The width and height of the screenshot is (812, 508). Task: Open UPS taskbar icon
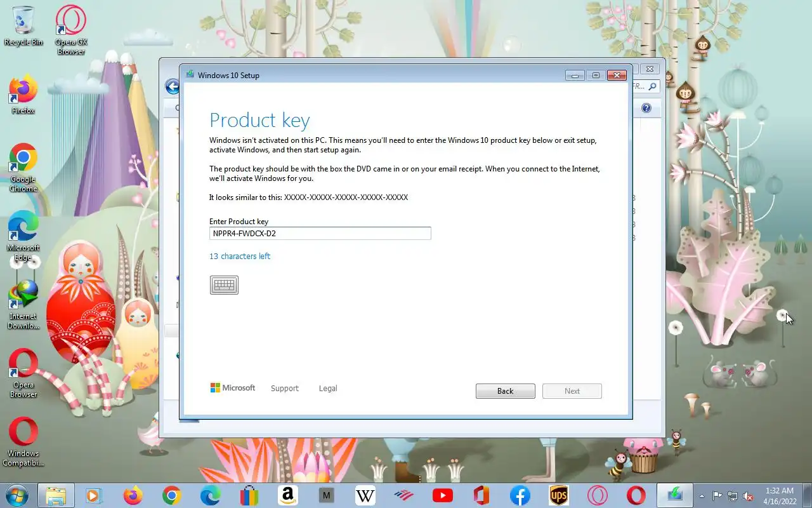558,495
